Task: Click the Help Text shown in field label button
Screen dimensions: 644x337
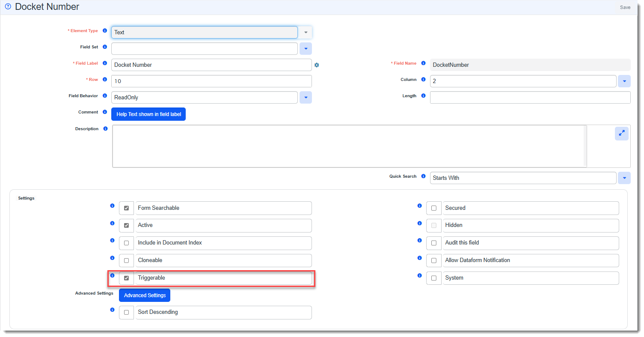Action: point(148,114)
